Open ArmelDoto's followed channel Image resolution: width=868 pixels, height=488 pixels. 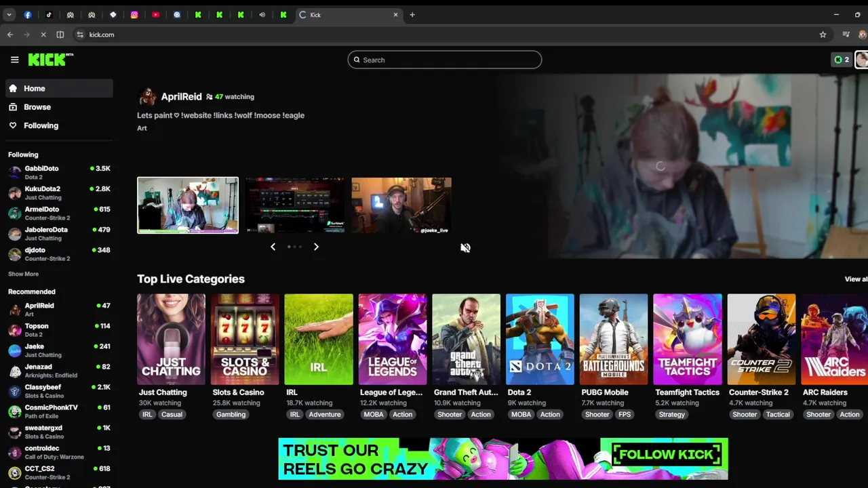coord(58,213)
